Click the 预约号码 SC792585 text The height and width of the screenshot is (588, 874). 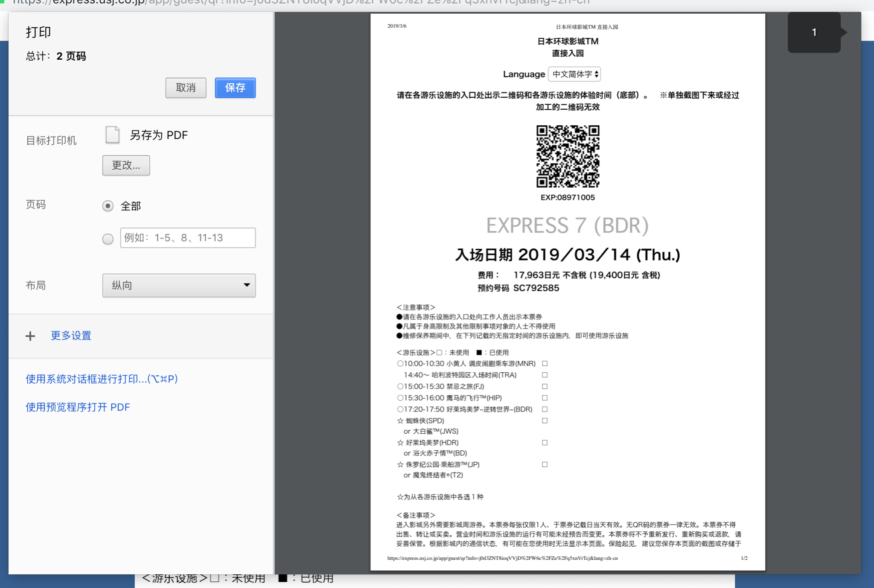519,288
